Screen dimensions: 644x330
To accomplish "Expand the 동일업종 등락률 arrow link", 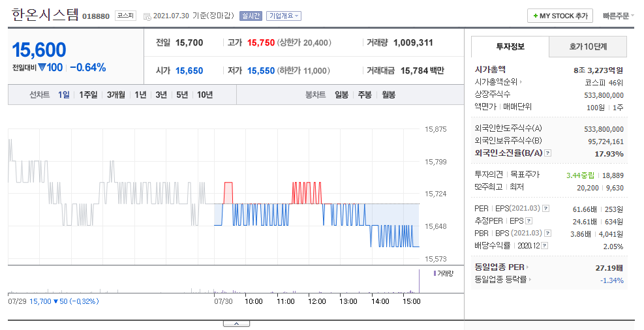I will tap(530, 280).
